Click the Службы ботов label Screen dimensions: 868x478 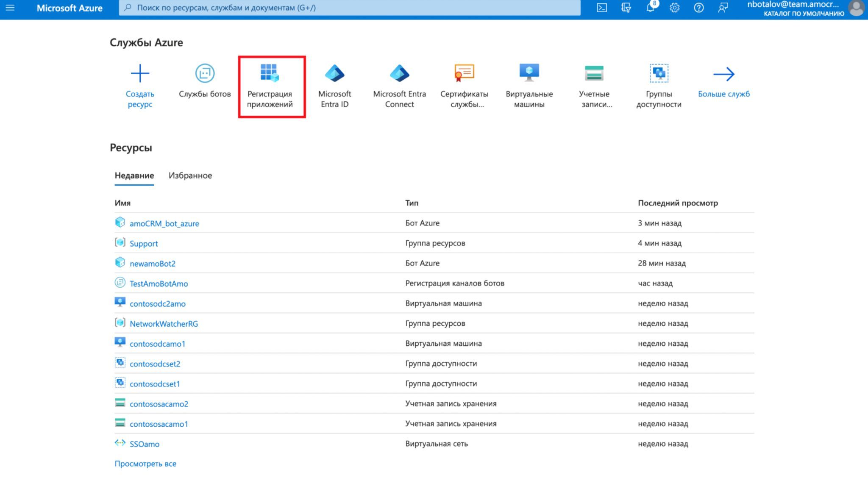(x=205, y=94)
